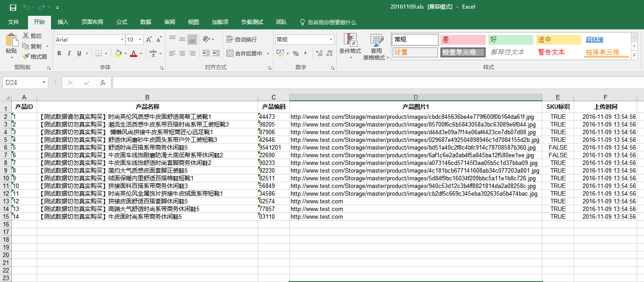Apply the 好 (Good) cell style
644x282 pixels.
[x=511, y=40]
